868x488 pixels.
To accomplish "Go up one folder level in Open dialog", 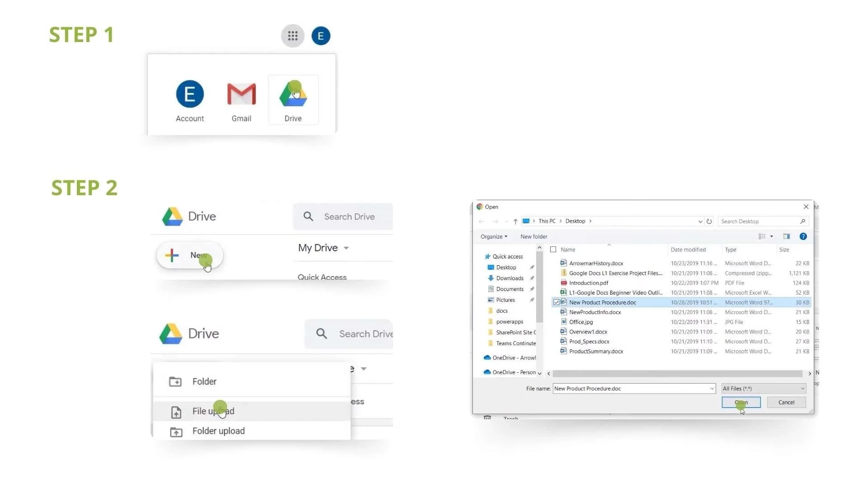I will point(515,221).
